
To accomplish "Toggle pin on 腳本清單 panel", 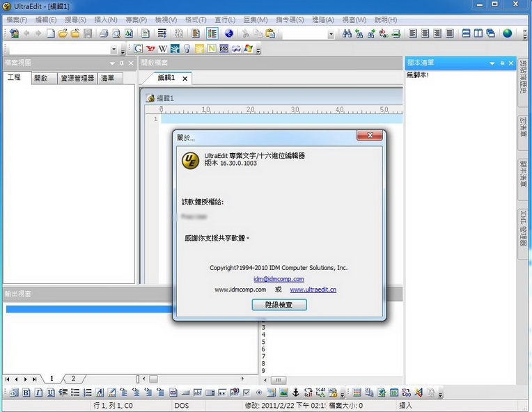I will click(x=501, y=63).
